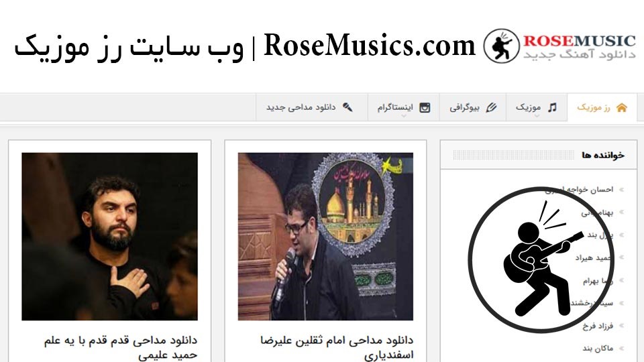Open thumbnail of singer holding microphone
The image size is (644, 362).
[325, 237]
